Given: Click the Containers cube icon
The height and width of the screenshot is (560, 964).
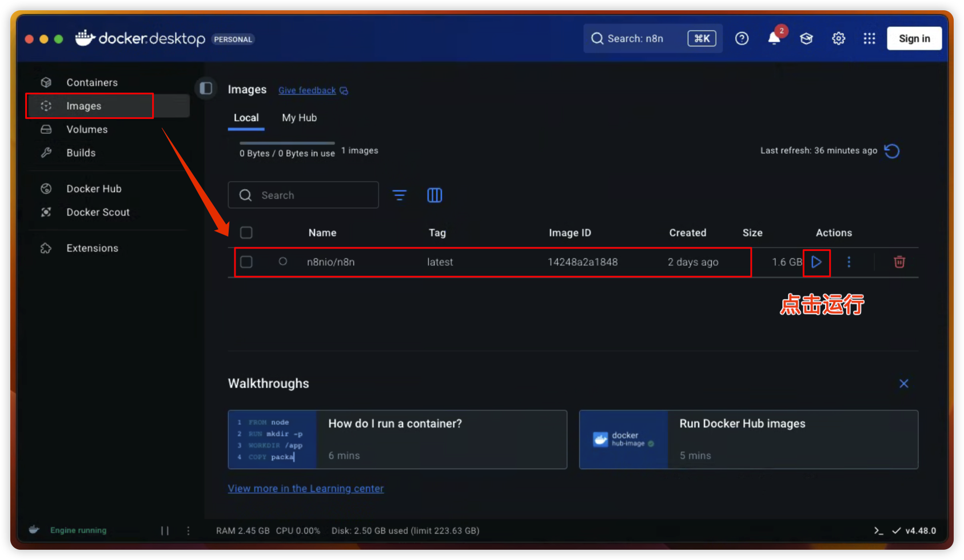Looking at the screenshot, I should point(46,82).
